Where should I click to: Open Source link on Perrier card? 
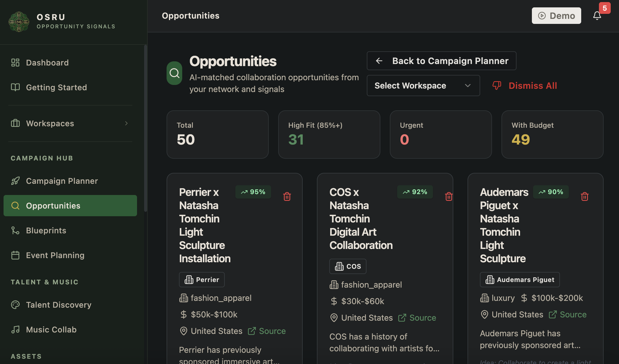(x=267, y=331)
